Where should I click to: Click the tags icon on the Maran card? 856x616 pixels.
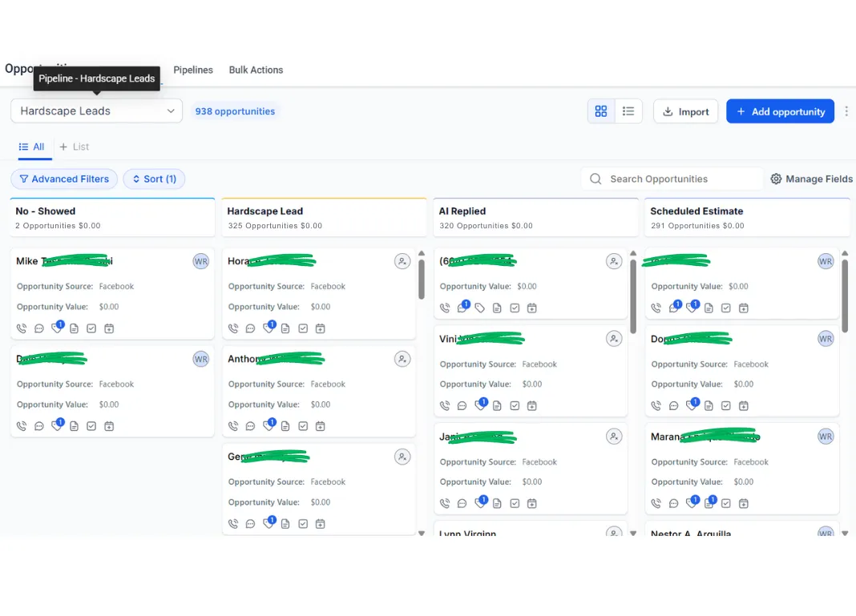pyautogui.click(x=692, y=502)
